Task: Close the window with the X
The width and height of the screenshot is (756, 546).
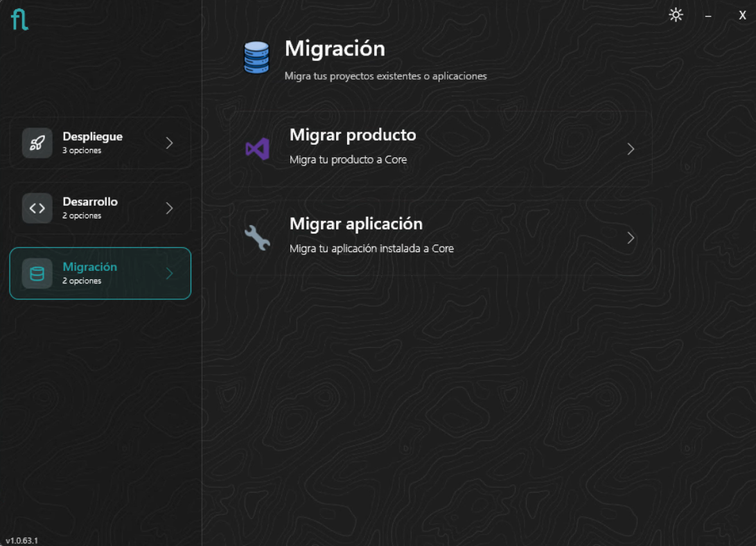Action: point(743,15)
